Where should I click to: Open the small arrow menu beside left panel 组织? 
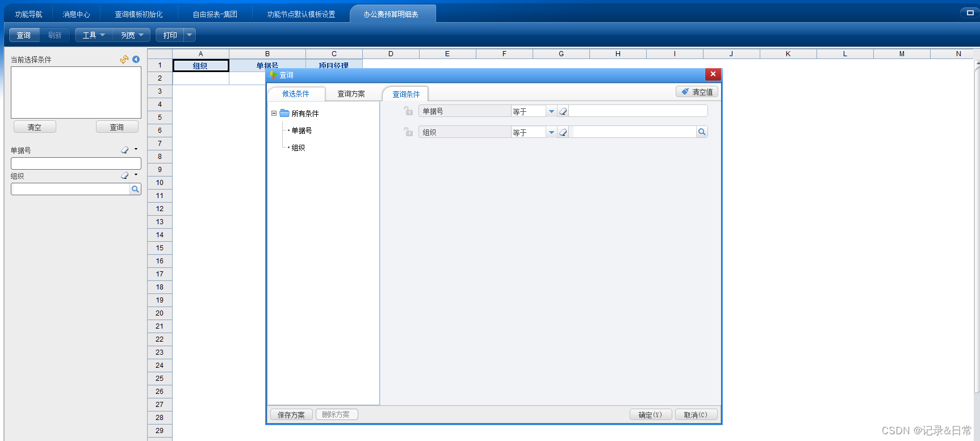click(x=136, y=175)
